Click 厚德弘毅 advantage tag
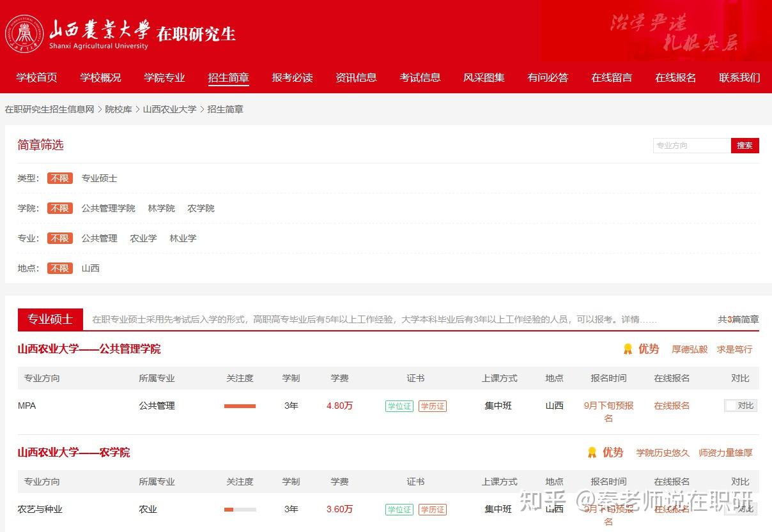 [x=690, y=349]
